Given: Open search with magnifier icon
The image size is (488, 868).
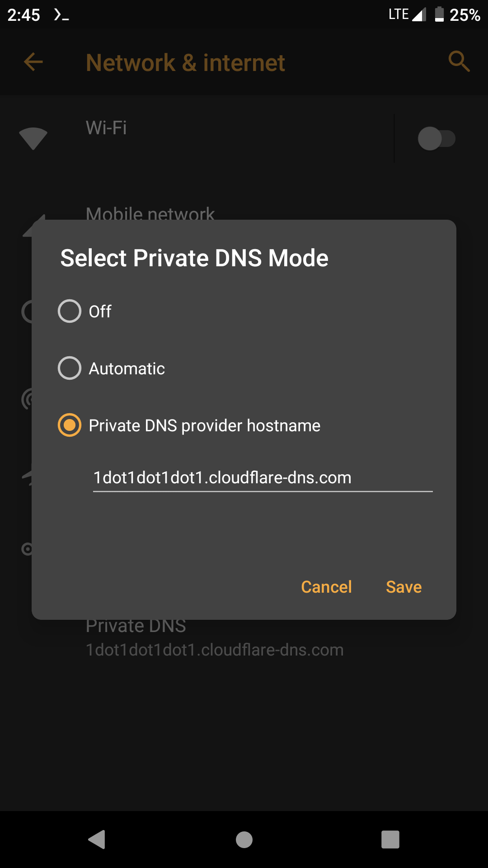Looking at the screenshot, I should coord(459,61).
